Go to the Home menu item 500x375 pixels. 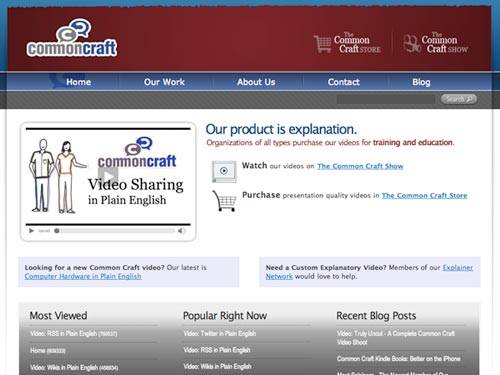click(78, 82)
